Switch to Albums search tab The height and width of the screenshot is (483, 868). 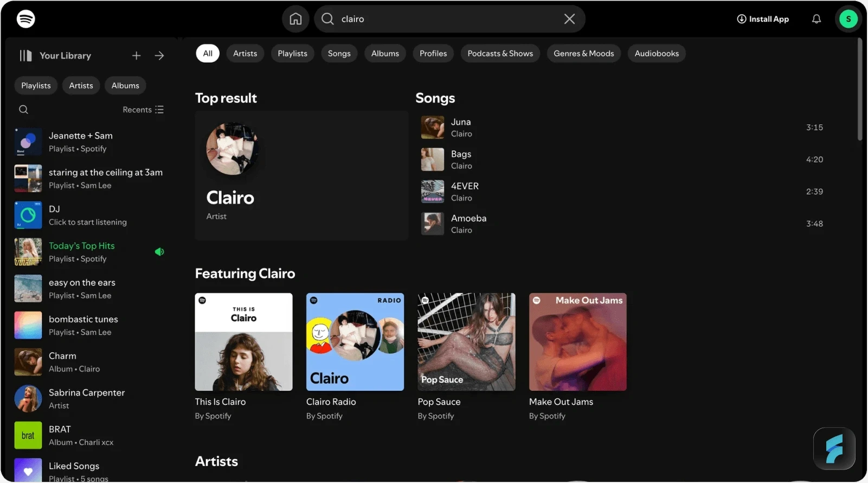click(385, 53)
